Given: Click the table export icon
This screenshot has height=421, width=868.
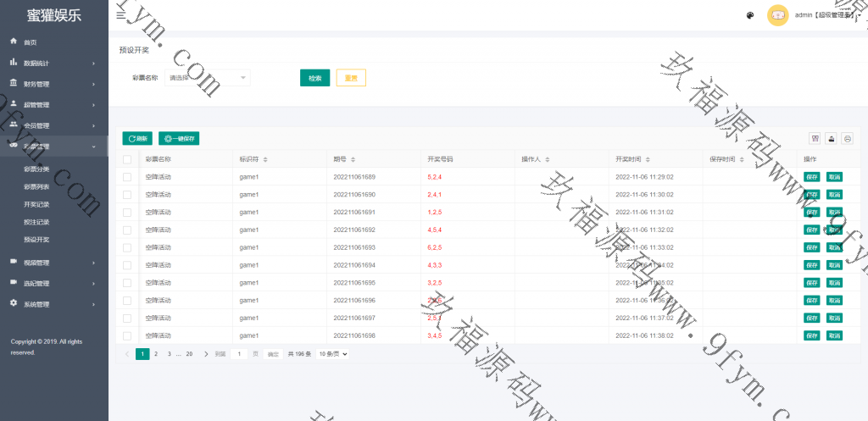Looking at the screenshot, I should 832,138.
